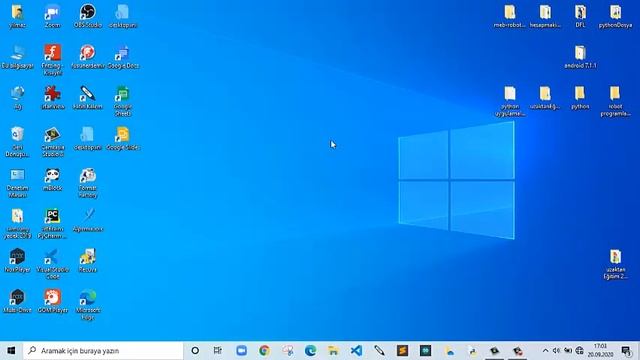Open the DFL folder
This screenshot has width=640, height=360.
click(580, 16)
